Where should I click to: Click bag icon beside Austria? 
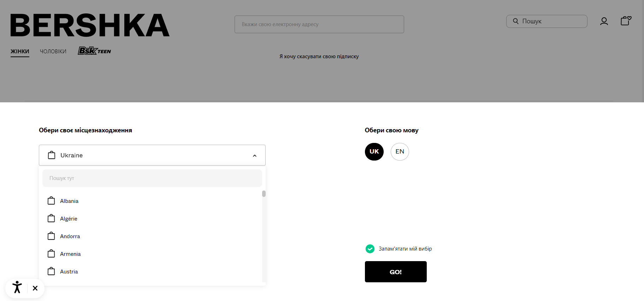(51, 271)
